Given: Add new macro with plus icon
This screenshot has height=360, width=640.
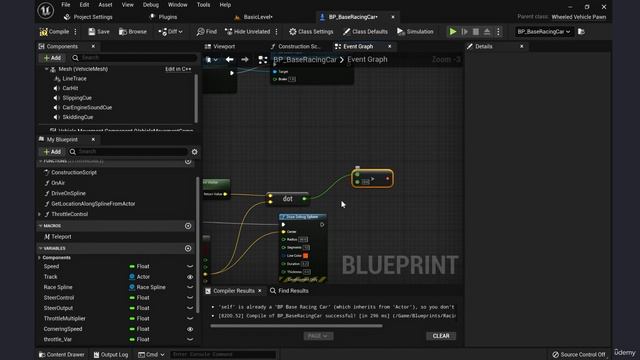Looking at the screenshot, I should point(188,226).
